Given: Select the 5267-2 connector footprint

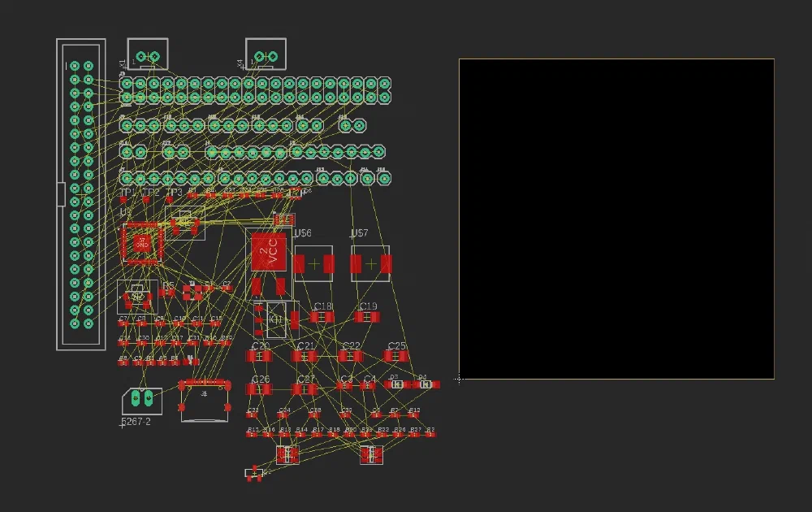Looking at the screenshot, I should (142, 400).
